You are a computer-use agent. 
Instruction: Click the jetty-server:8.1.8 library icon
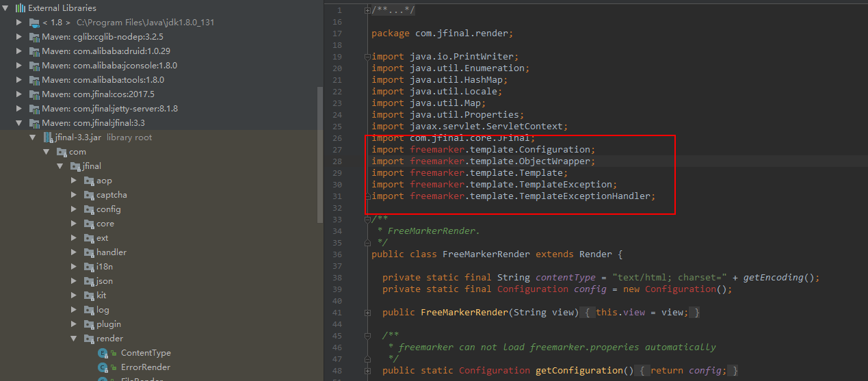34,109
